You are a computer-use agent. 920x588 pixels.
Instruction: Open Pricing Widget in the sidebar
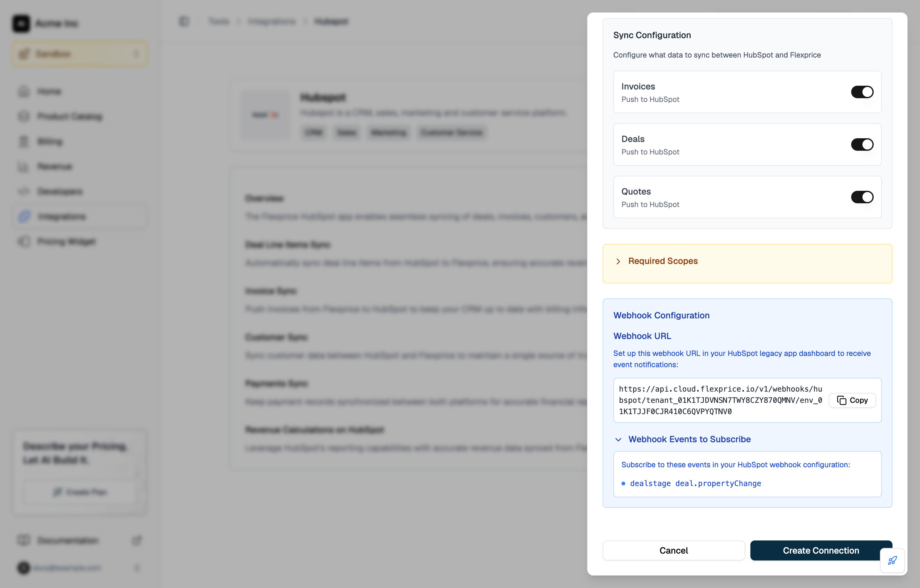[79, 241]
